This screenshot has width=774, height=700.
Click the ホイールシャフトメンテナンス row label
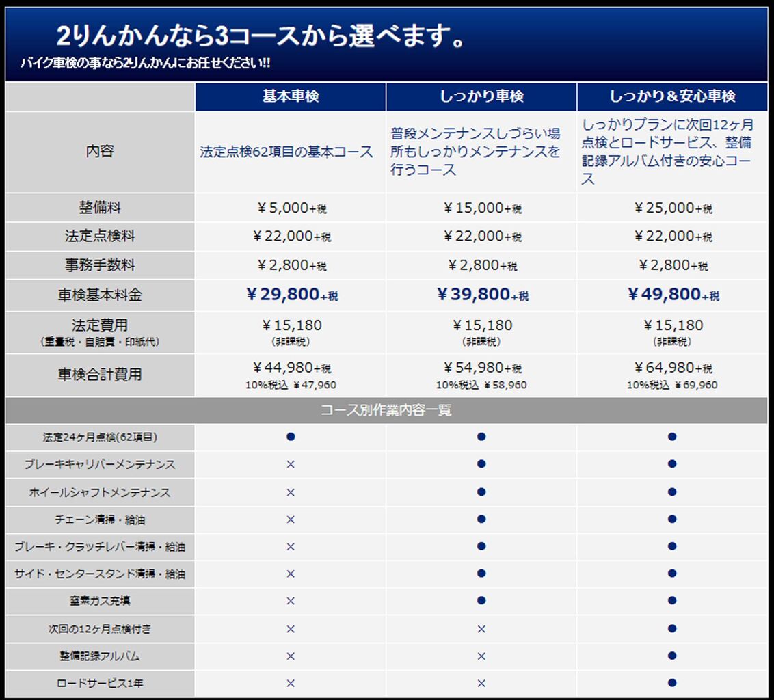click(x=100, y=493)
